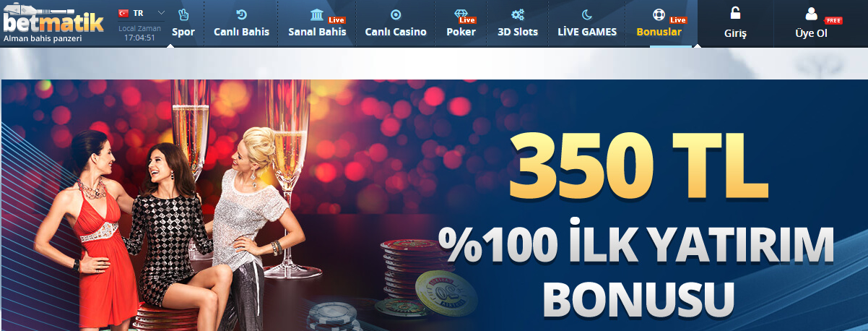The image size is (868, 331).
Task: Click the Üye Ol signup button
Action: point(812,24)
